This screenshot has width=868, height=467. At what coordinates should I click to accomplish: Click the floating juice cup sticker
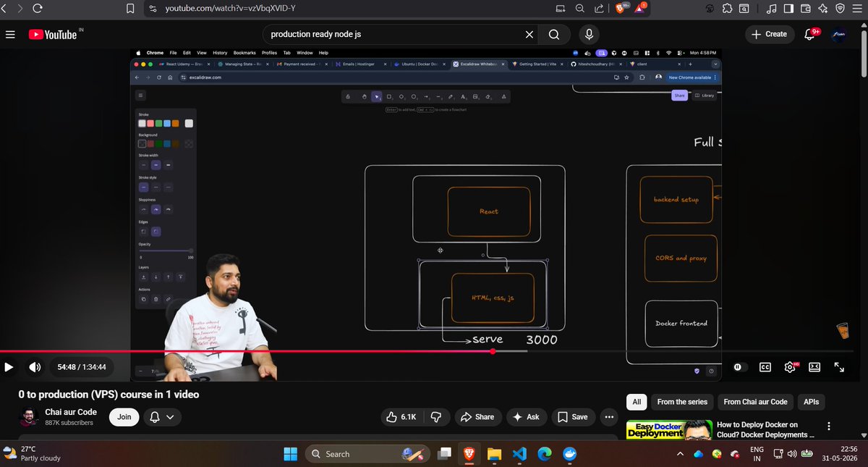(x=842, y=329)
